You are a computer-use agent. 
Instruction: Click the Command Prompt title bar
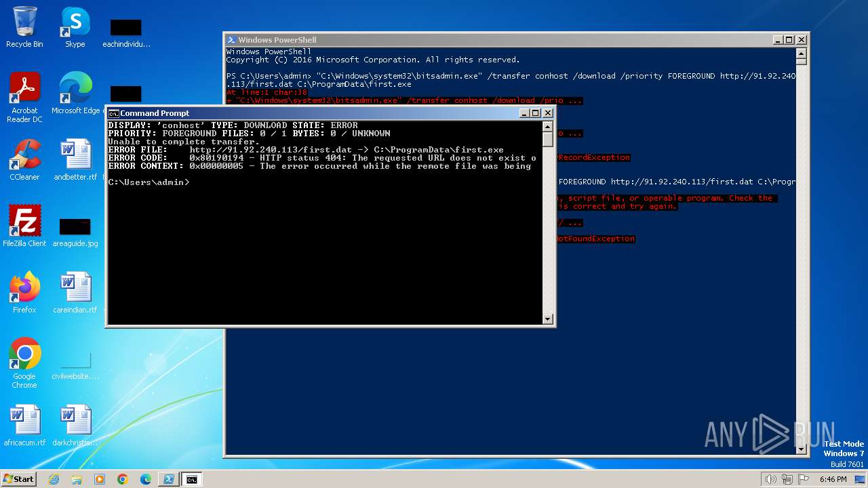(x=319, y=113)
